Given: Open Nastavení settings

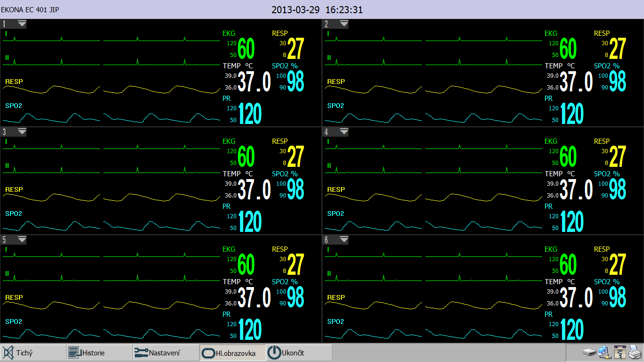Looking at the screenshot, I should click(166, 353).
